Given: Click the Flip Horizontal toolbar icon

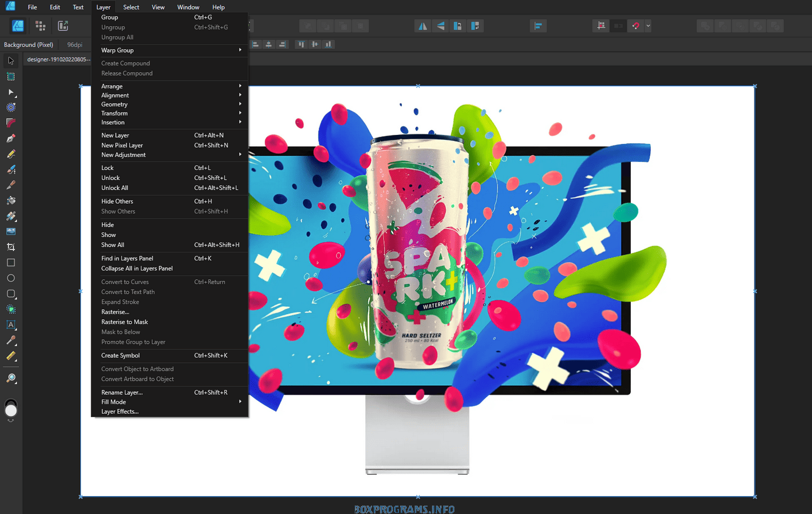Looking at the screenshot, I should [423, 26].
